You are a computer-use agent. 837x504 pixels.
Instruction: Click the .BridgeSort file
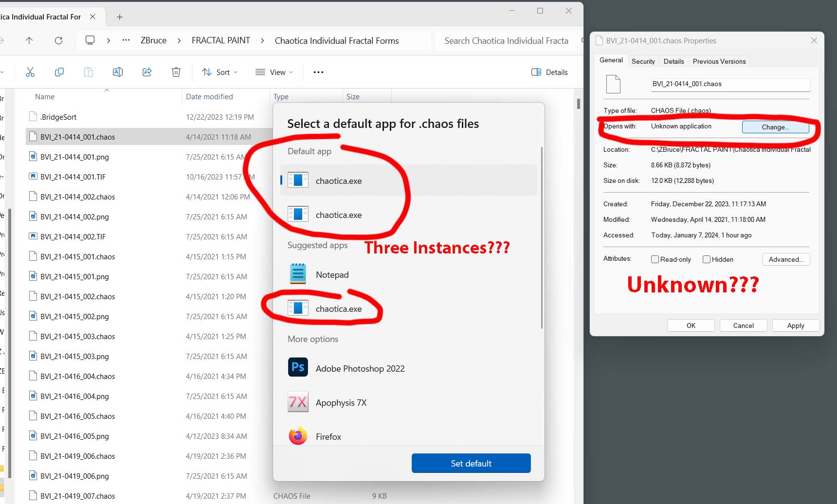tap(58, 117)
